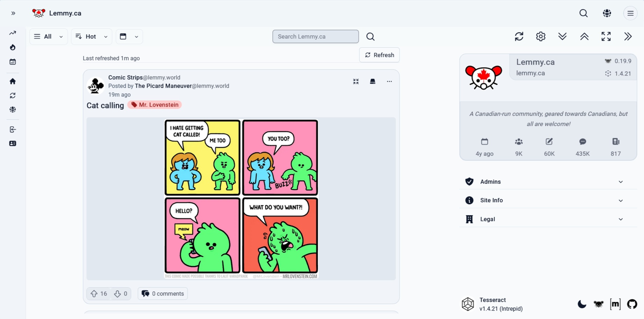The height and width of the screenshot is (319, 644).
Task: Click the 0.19.9 Lemmy version text
Action: tap(623, 61)
